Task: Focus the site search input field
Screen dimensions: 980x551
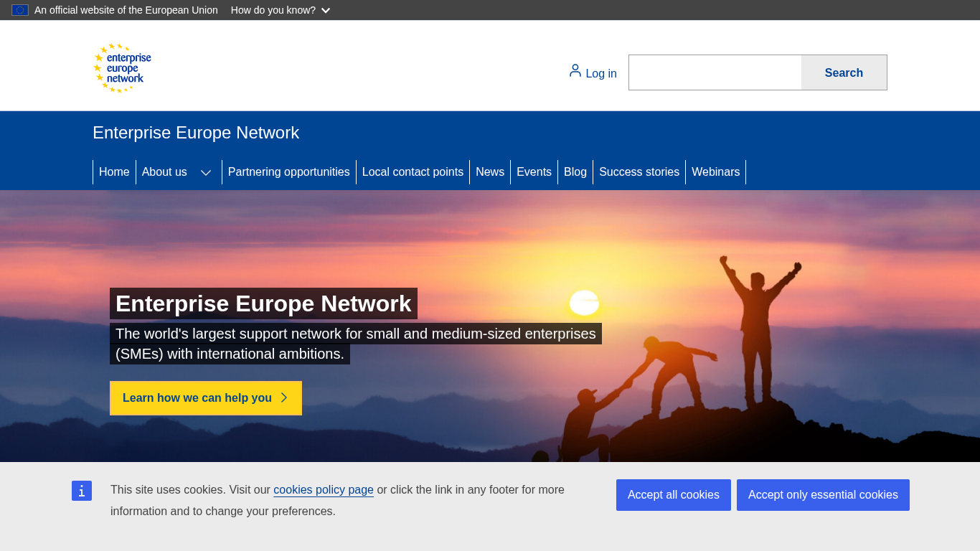Action: click(x=715, y=72)
